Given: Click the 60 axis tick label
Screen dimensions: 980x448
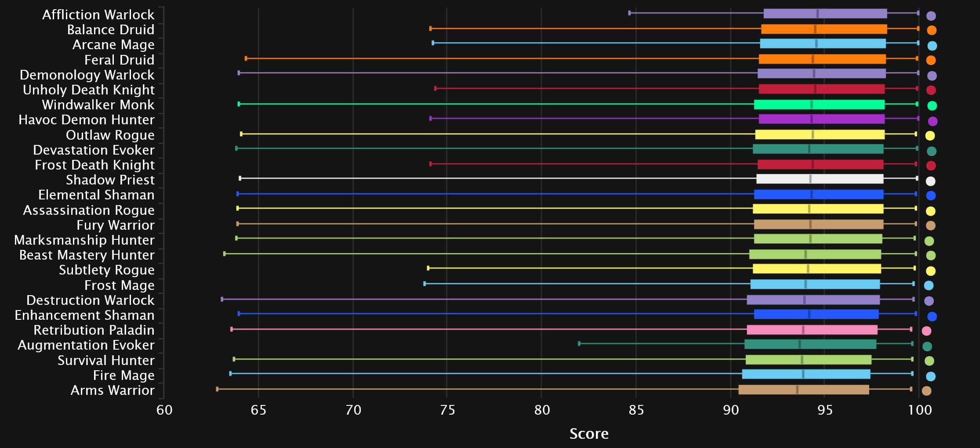Looking at the screenshot, I should click(x=164, y=410).
